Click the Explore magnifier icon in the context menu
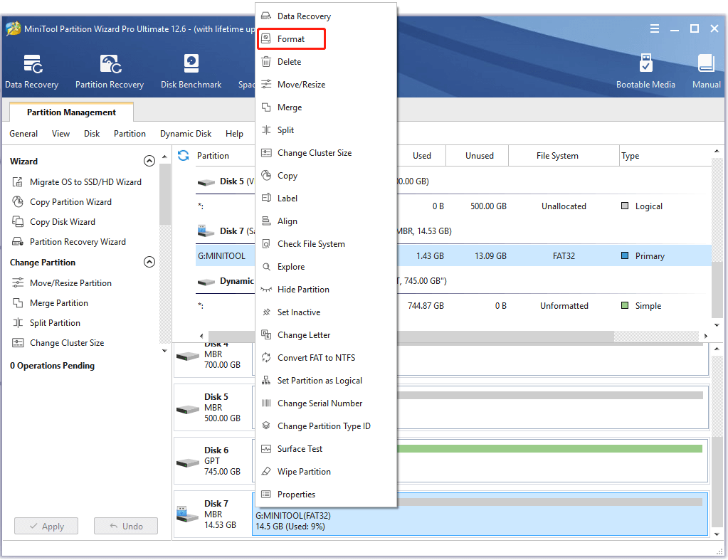The width and height of the screenshot is (728, 560). pos(266,267)
